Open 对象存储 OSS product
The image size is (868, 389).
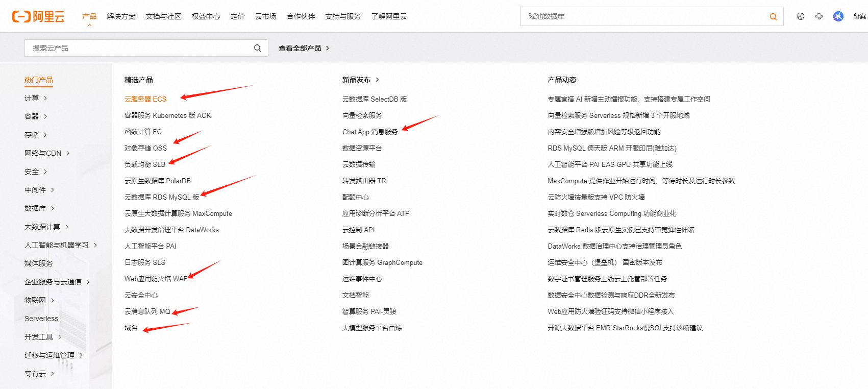[x=145, y=148]
